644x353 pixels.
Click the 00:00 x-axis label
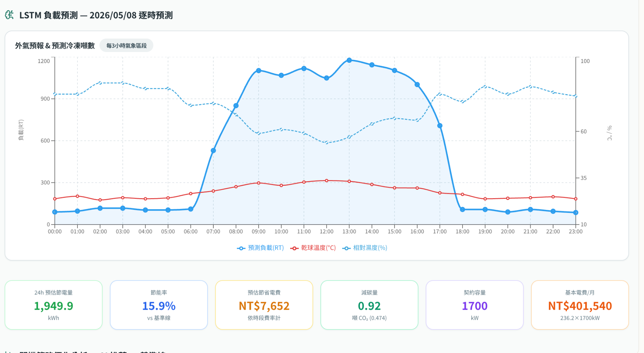pyautogui.click(x=55, y=232)
